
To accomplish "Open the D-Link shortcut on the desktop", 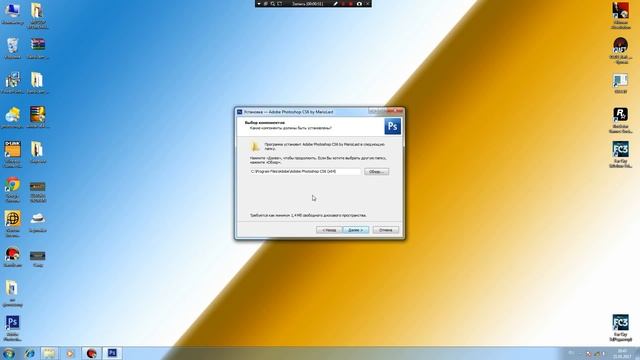I will coord(12,154).
